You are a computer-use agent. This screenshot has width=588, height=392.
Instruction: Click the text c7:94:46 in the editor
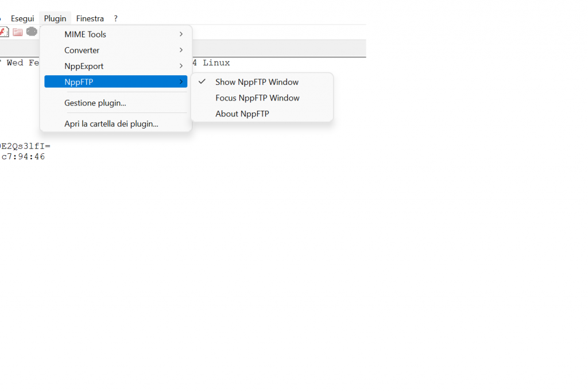(23, 157)
